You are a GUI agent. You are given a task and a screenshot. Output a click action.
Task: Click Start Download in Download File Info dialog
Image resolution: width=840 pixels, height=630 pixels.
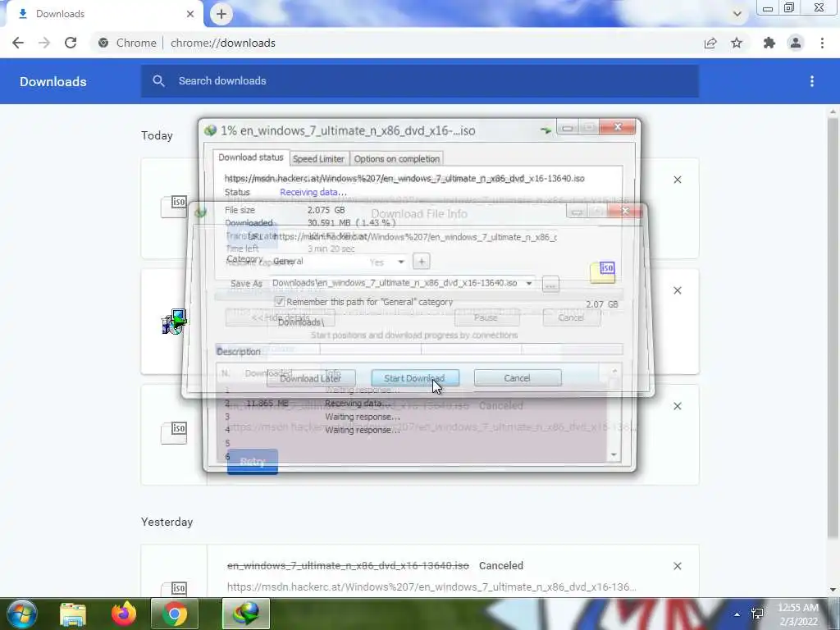click(414, 378)
